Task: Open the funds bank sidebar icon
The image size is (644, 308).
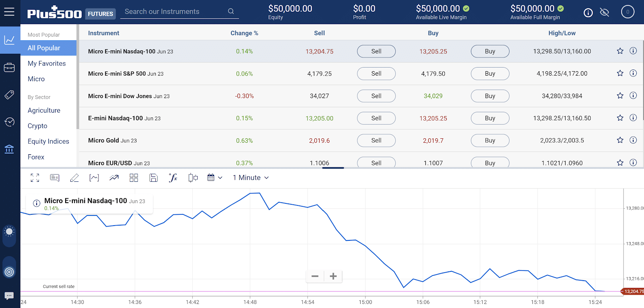Action: coord(9,149)
